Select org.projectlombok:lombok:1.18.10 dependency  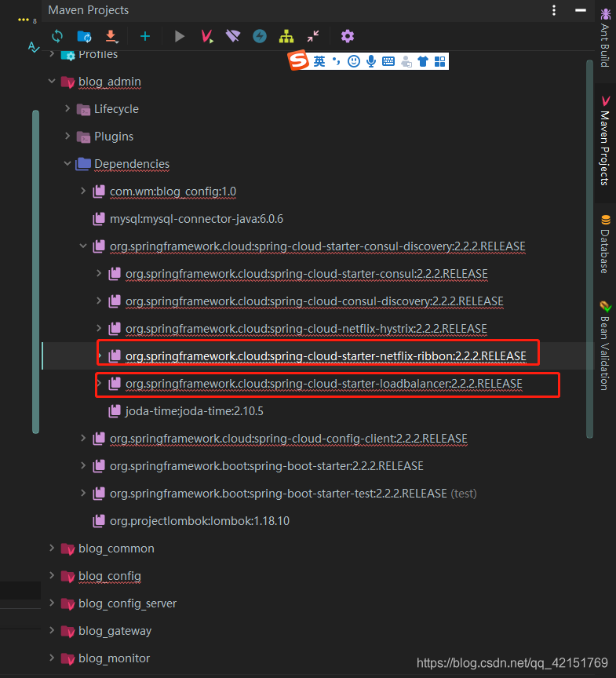[199, 521]
